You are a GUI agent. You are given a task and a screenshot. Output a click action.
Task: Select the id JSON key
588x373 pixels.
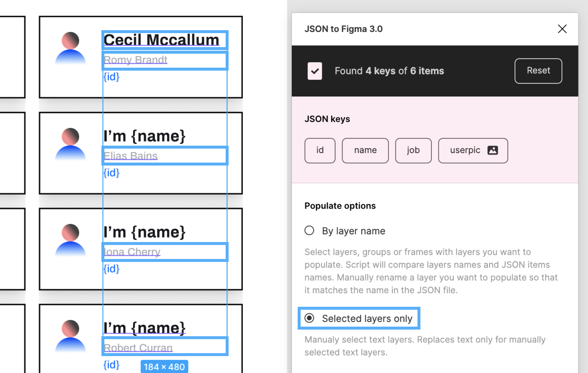320,150
